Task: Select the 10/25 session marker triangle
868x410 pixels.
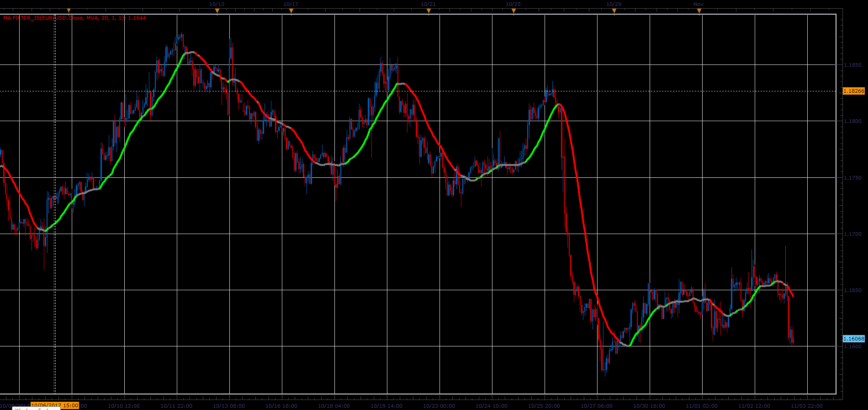Action: (513, 11)
